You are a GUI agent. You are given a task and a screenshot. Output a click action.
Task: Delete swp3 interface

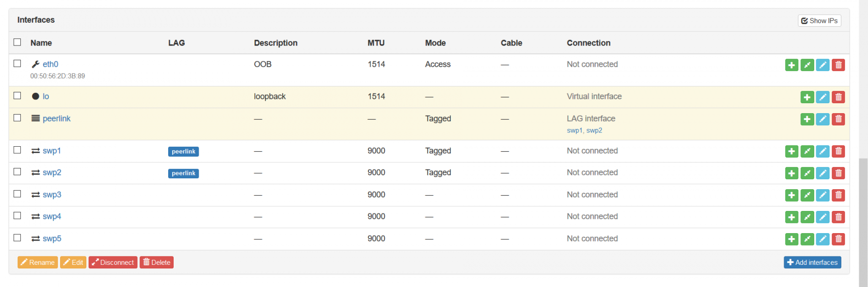(838, 195)
